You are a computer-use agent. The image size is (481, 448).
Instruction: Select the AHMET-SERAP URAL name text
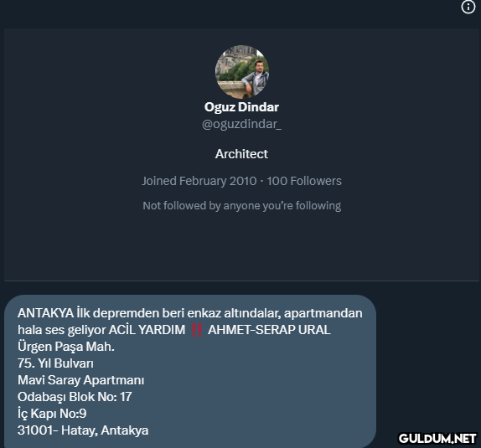point(269,330)
